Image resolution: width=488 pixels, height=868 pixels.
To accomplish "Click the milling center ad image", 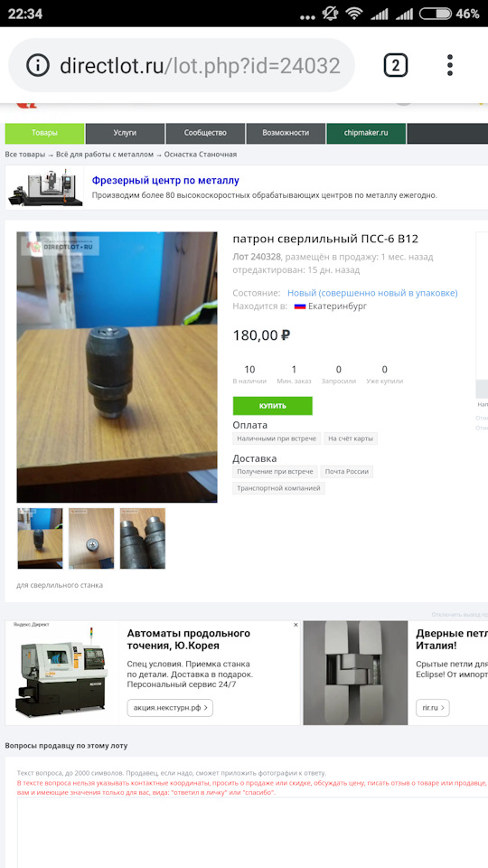I will 45,188.
